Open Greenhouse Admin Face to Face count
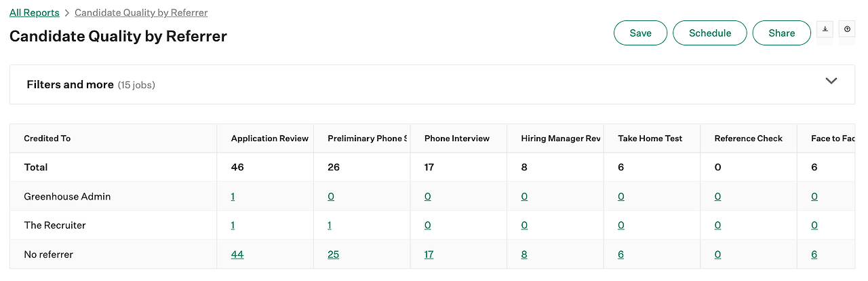The height and width of the screenshot is (281, 868). point(814,197)
